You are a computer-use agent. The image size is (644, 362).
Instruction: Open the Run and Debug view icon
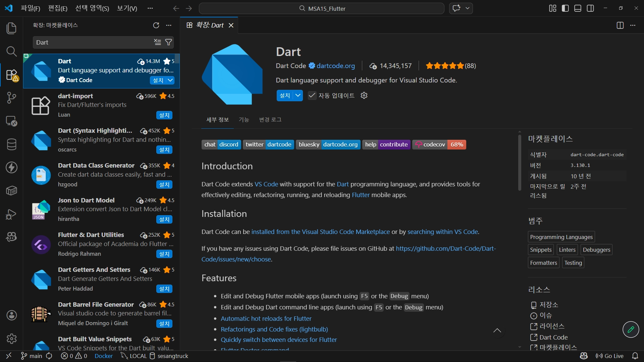pyautogui.click(x=11, y=214)
